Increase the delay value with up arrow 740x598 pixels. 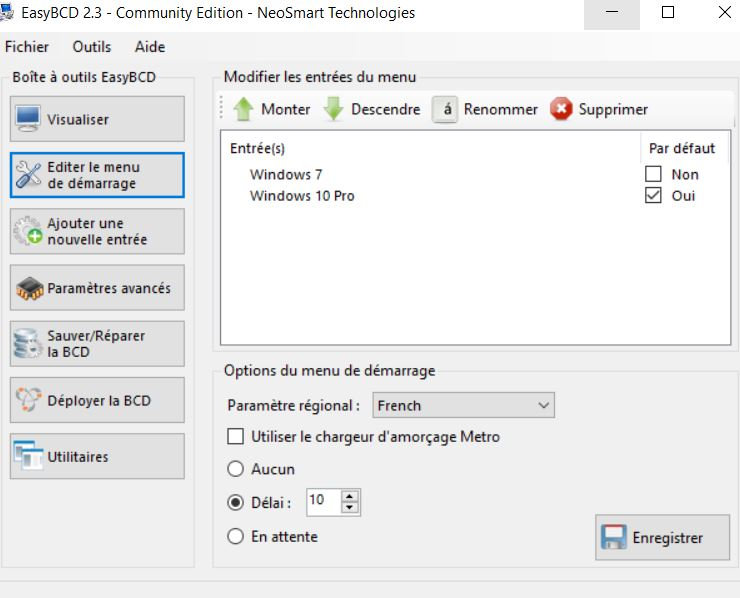(349, 496)
